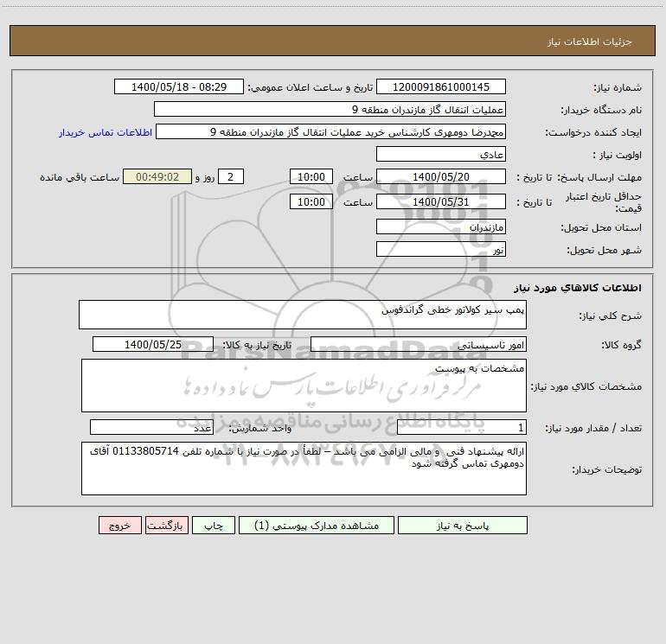Screen dimensions: 666x644
Task: Click the 'پاسخ به نیاز' button
Action: (x=462, y=525)
